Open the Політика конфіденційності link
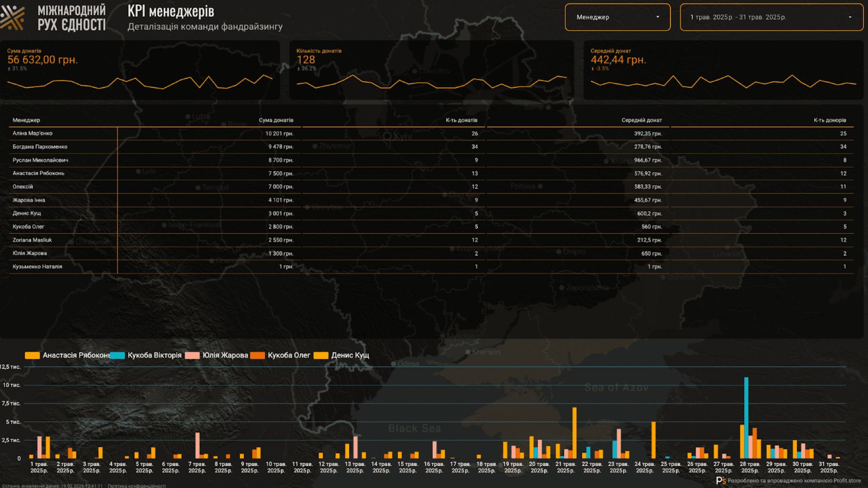This screenshot has width=868, height=488. click(x=137, y=486)
